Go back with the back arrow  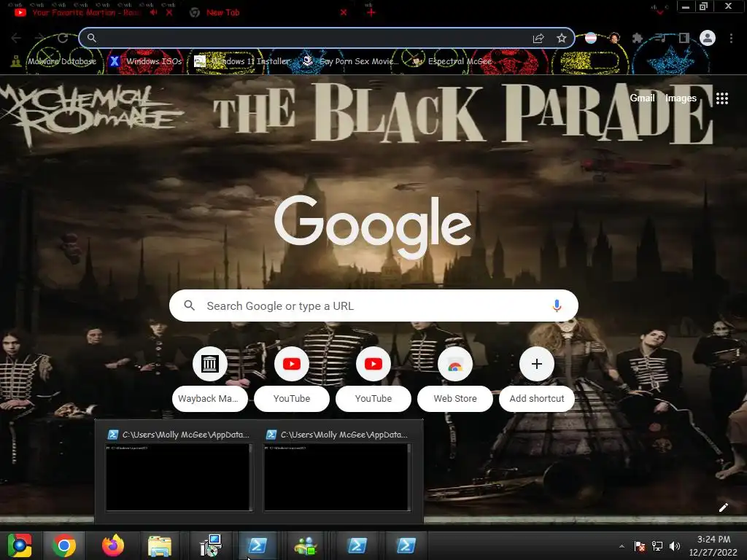tap(16, 38)
